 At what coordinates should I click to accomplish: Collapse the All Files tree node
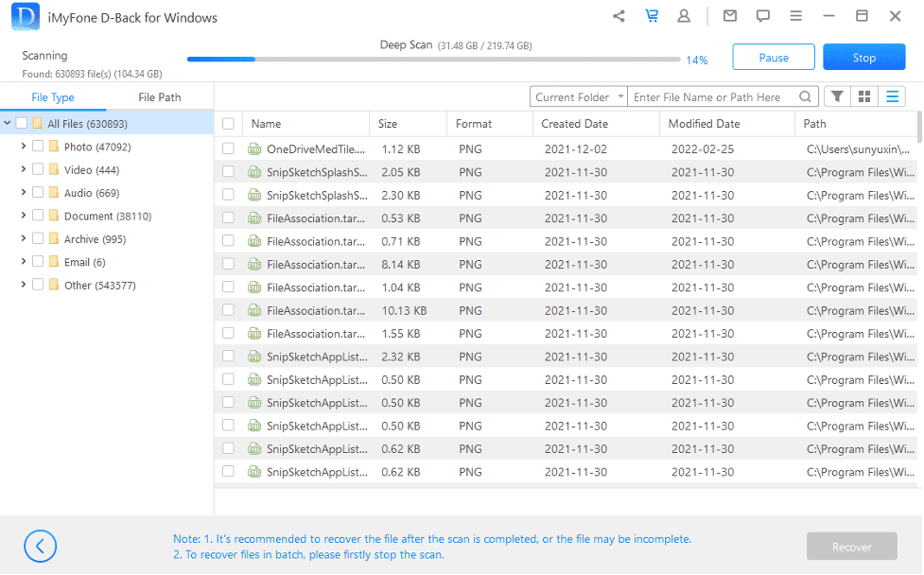pos(8,123)
